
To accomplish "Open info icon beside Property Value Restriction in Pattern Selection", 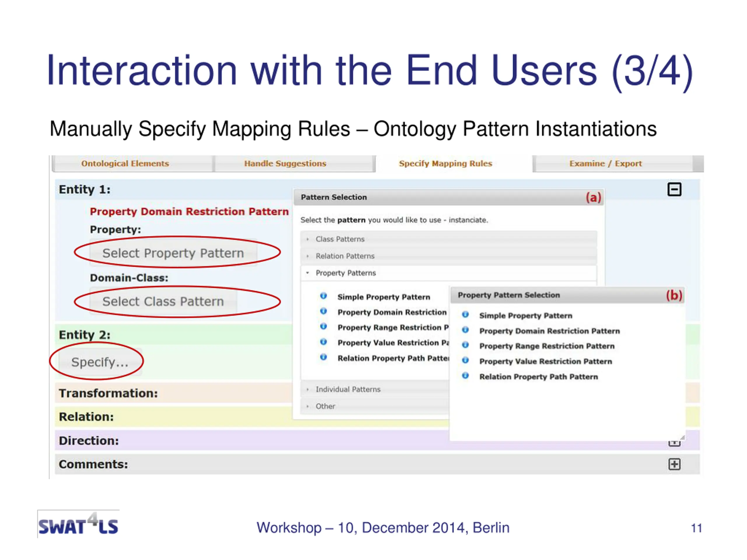I will click(x=323, y=342).
